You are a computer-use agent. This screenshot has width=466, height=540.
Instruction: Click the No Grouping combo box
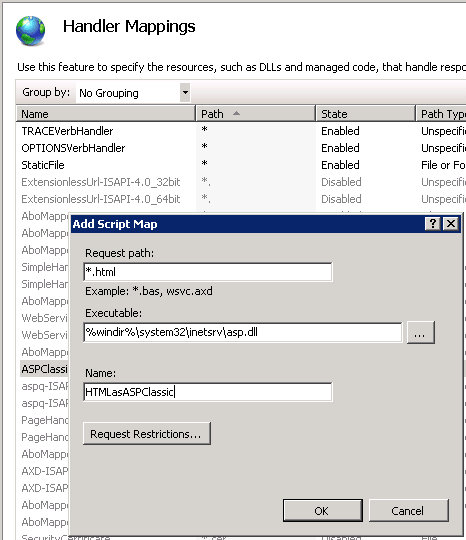[133, 93]
